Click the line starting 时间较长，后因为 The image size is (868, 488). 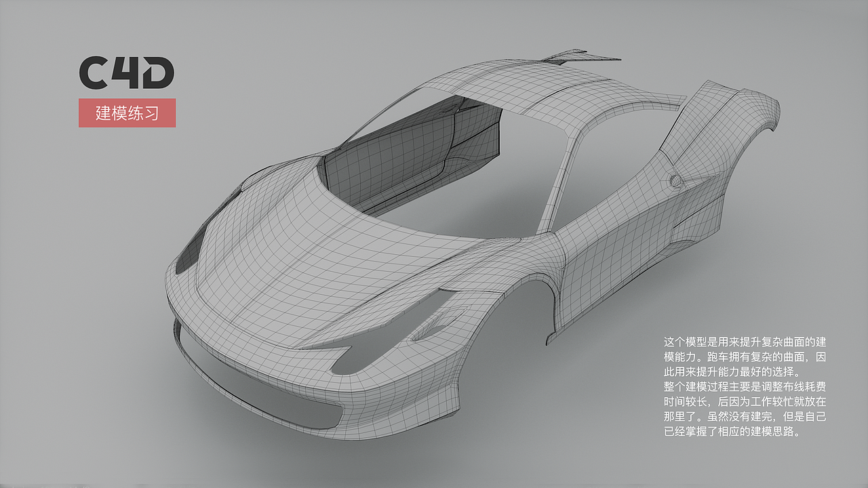click(x=745, y=401)
